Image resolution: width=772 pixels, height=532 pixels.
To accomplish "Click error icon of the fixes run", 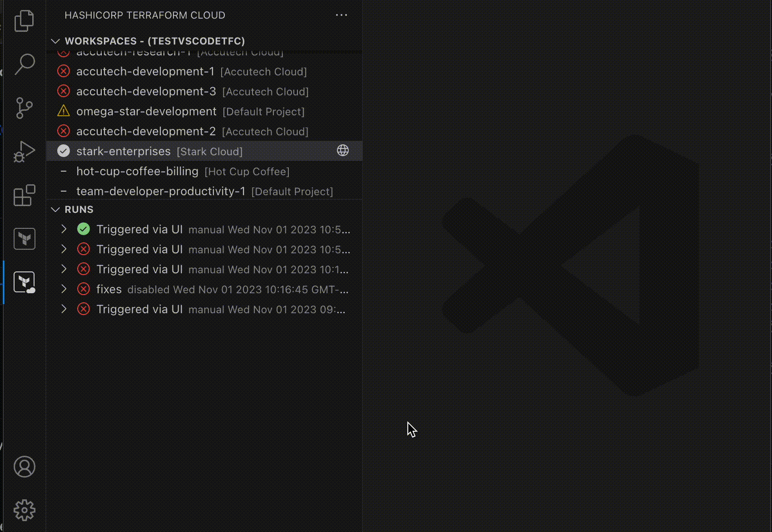I will click(84, 289).
